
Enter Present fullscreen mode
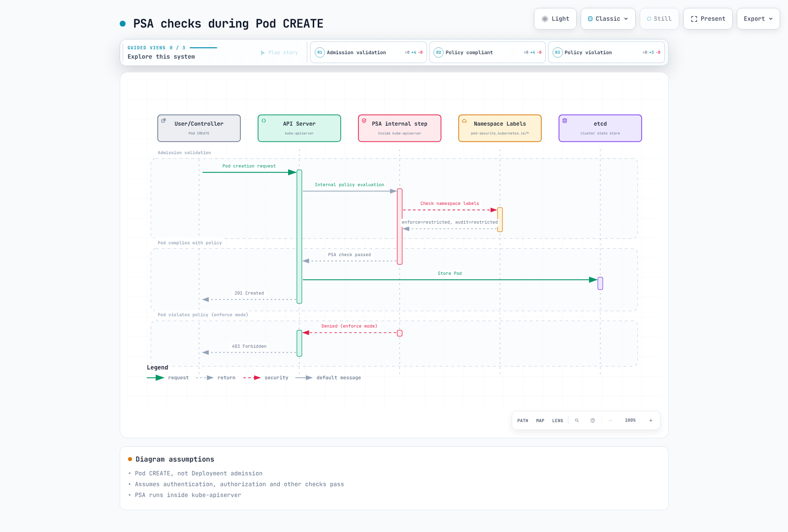[708, 19]
